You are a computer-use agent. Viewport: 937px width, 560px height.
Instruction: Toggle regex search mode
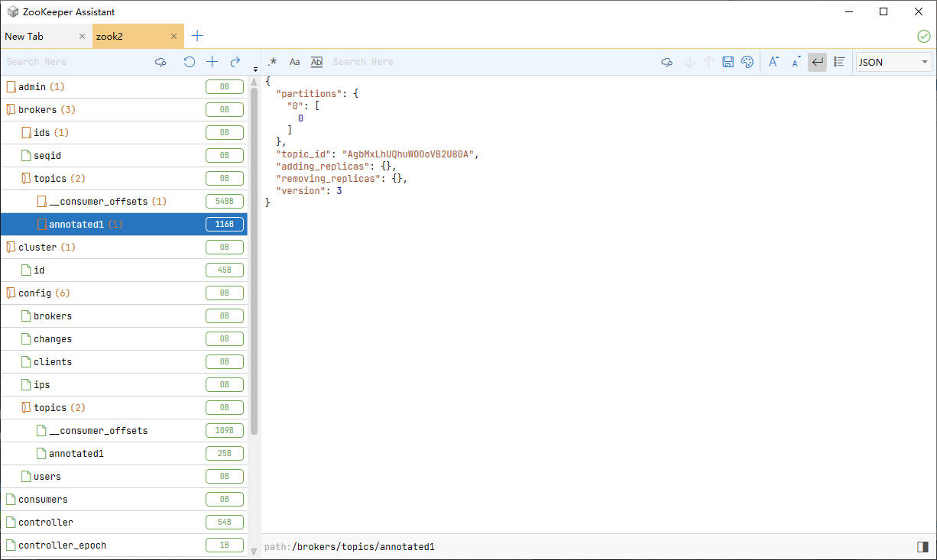[272, 62]
